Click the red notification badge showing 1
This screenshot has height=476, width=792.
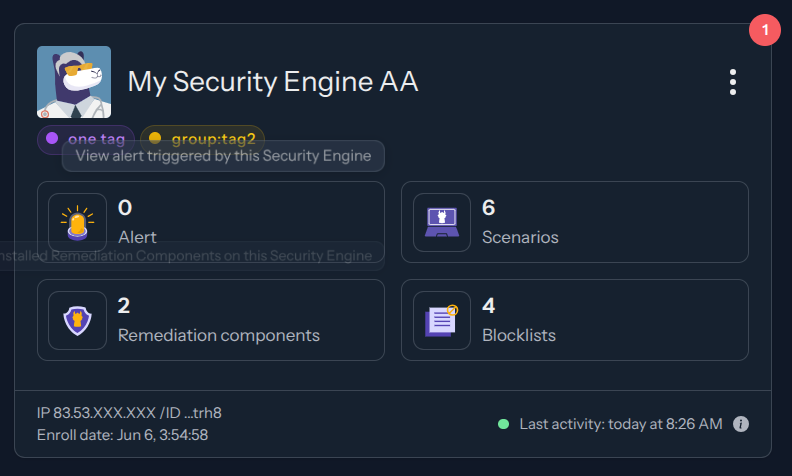point(765,31)
